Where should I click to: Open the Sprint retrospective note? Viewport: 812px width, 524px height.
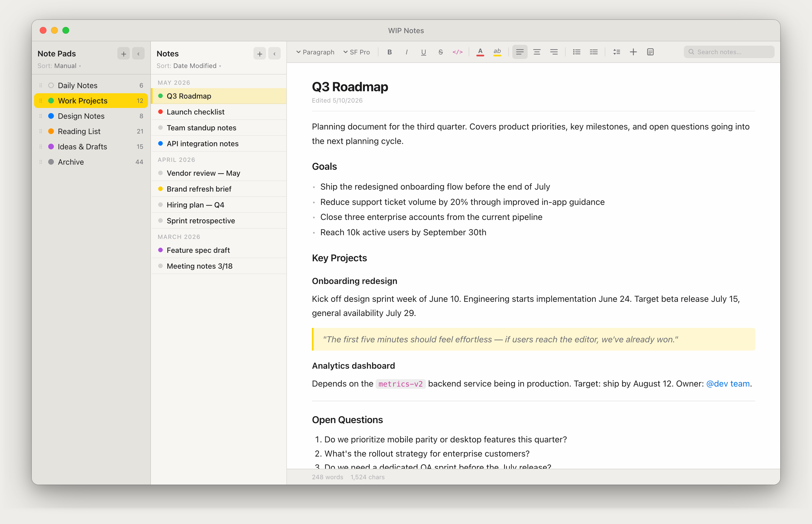[x=219, y=221]
